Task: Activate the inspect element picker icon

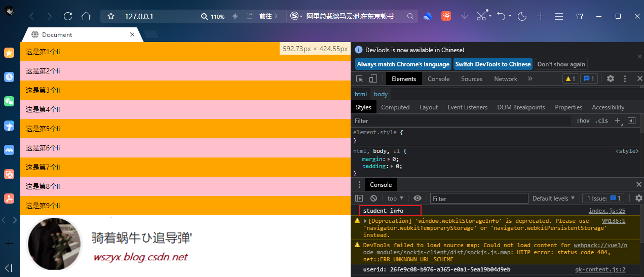Action: [x=360, y=78]
